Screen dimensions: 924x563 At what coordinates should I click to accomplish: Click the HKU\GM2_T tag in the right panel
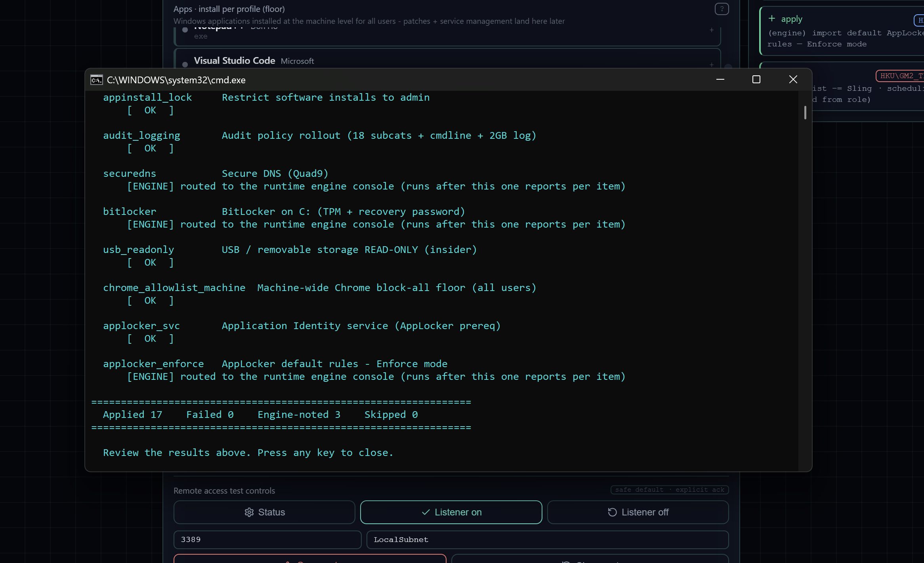pos(900,76)
